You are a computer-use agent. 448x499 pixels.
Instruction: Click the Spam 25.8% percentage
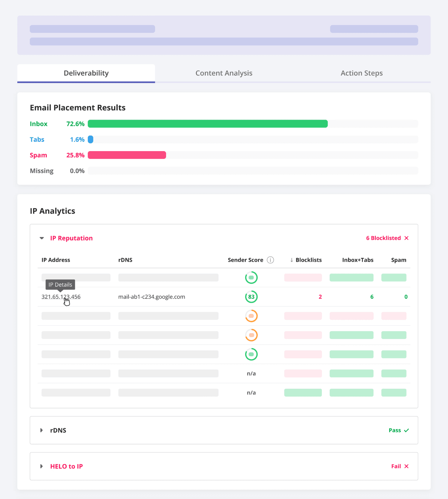click(x=75, y=155)
